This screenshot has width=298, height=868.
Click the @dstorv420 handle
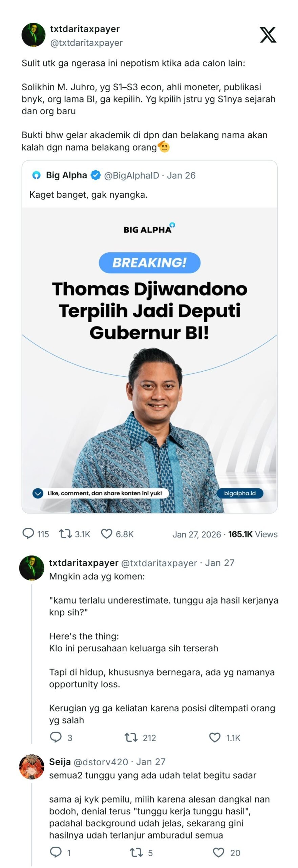[101, 762]
